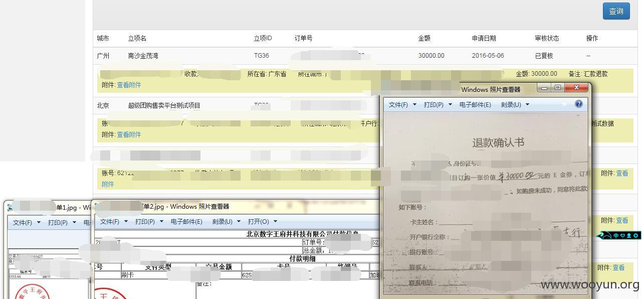Open help icon in the 退款确认书 photo viewer
Screen dimensions: 644x299
(x=579, y=104)
